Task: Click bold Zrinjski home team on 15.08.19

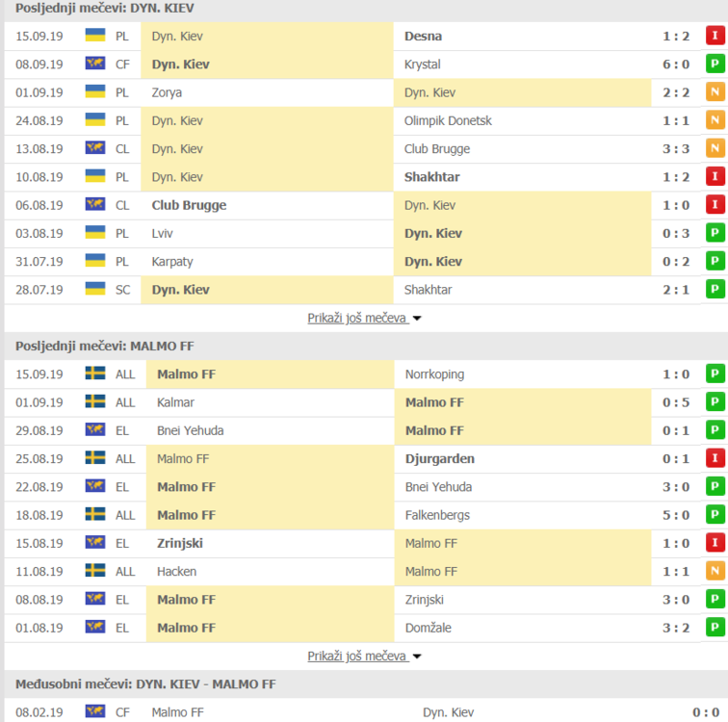Action: click(180, 543)
